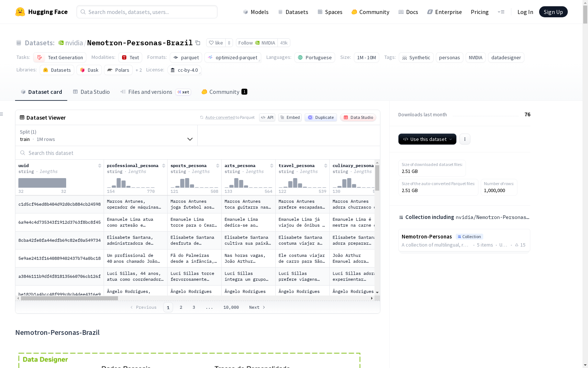Open Community in the top navigation
The image size is (588, 368).
pyautogui.click(x=370, y=12)
